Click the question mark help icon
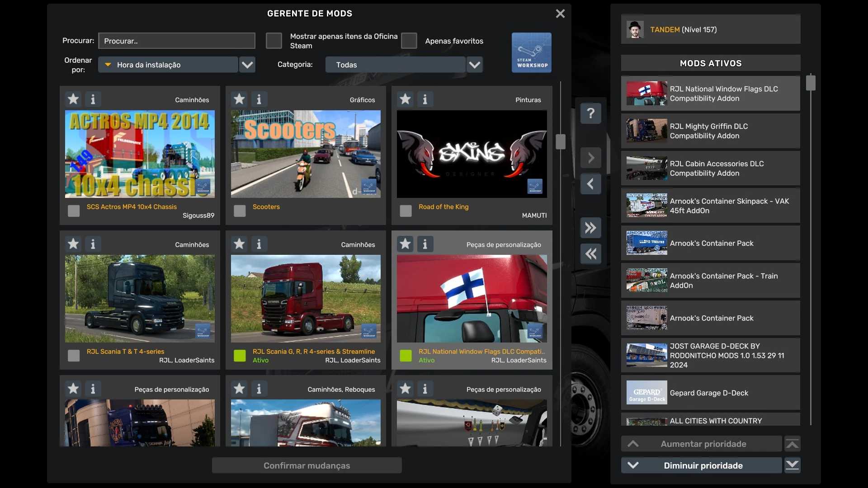Image resolution: width=868 pixels, height=488 pixels. pos(590,113)
